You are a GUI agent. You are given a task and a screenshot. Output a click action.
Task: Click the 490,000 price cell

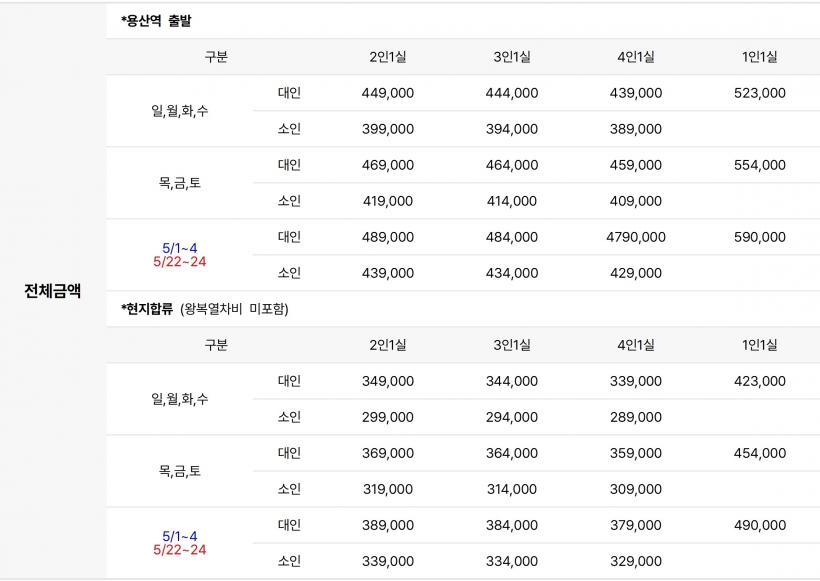coord(760,525)
